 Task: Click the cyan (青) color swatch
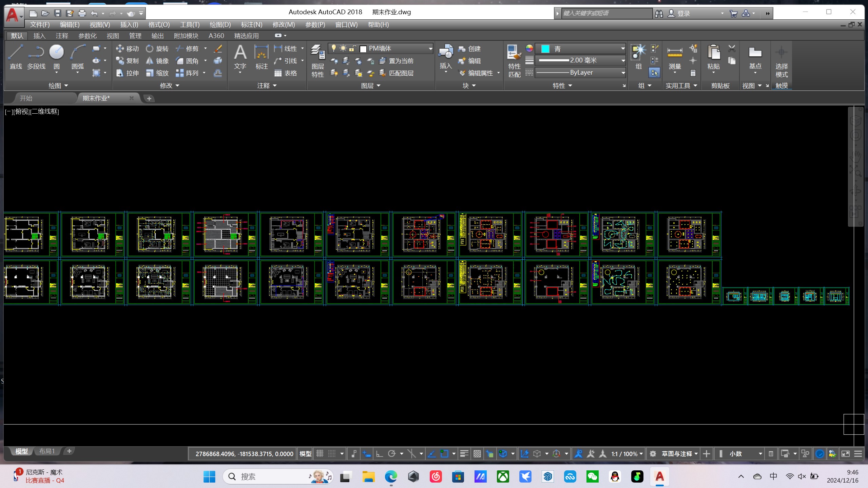[x=545, y=49]
